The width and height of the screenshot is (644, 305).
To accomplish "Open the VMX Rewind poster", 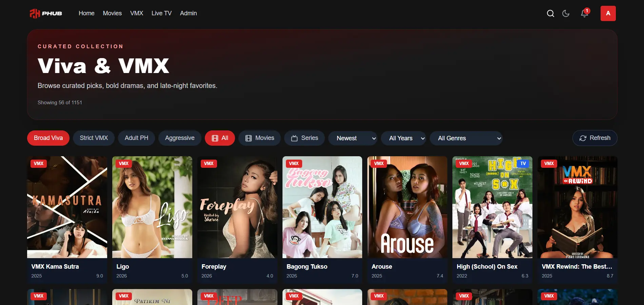I will point(578,207).
